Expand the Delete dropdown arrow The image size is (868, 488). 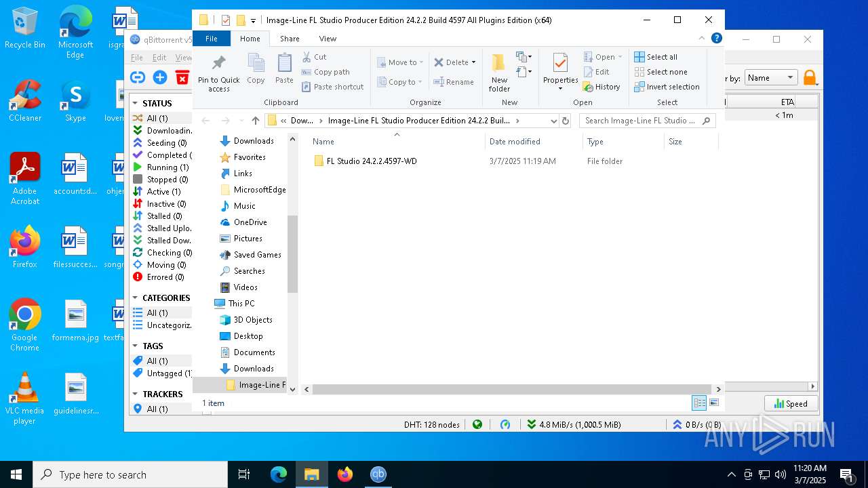pos(473,62)
